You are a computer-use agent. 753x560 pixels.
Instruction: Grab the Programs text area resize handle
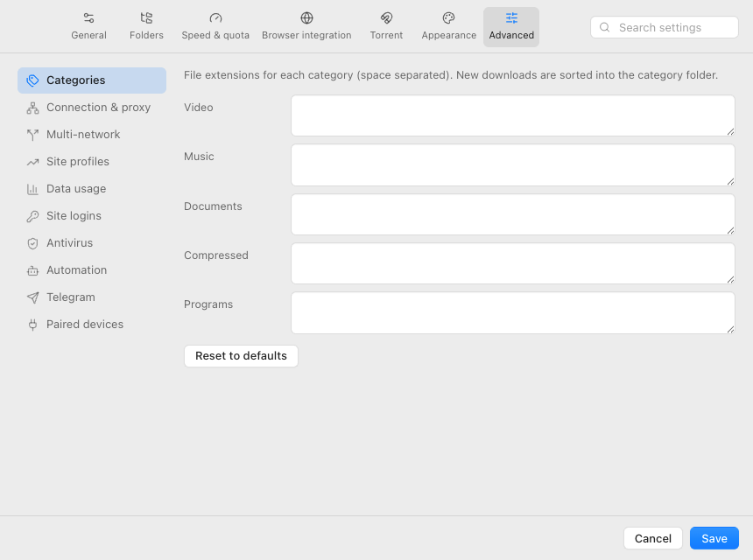pyautogui.click(x=730, y=329)
